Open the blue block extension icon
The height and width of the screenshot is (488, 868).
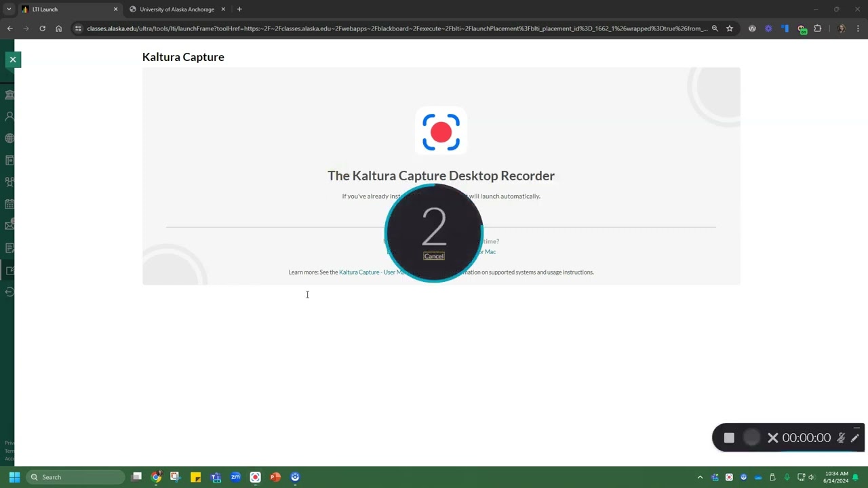[x=785, y=28]
